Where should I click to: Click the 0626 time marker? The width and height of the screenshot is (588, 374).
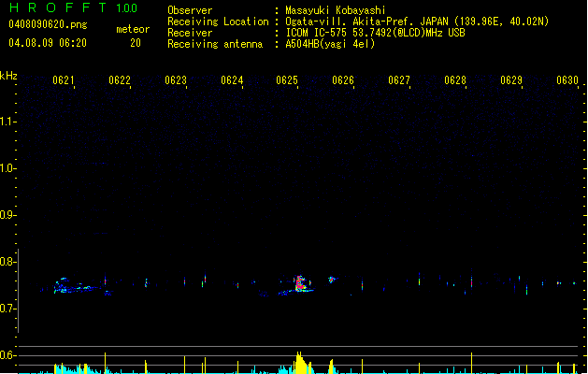click(x=343, y=80)
